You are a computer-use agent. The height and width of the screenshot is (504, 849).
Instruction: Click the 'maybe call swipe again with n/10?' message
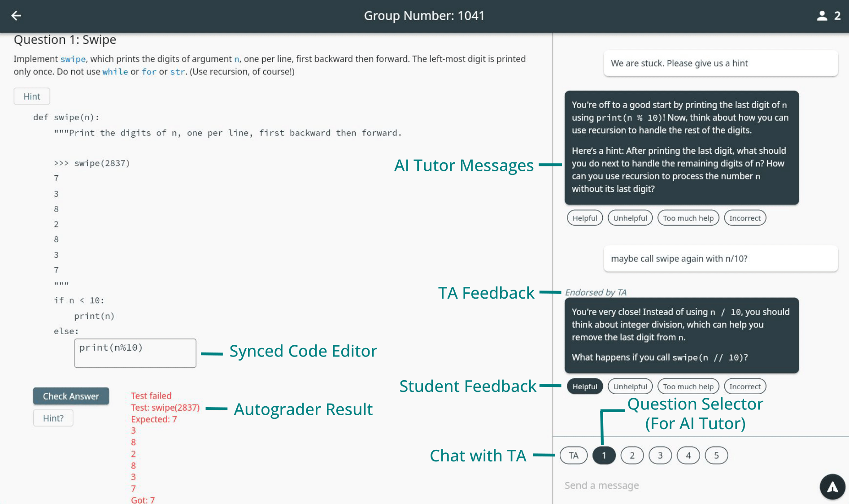[x=721, y=259]
